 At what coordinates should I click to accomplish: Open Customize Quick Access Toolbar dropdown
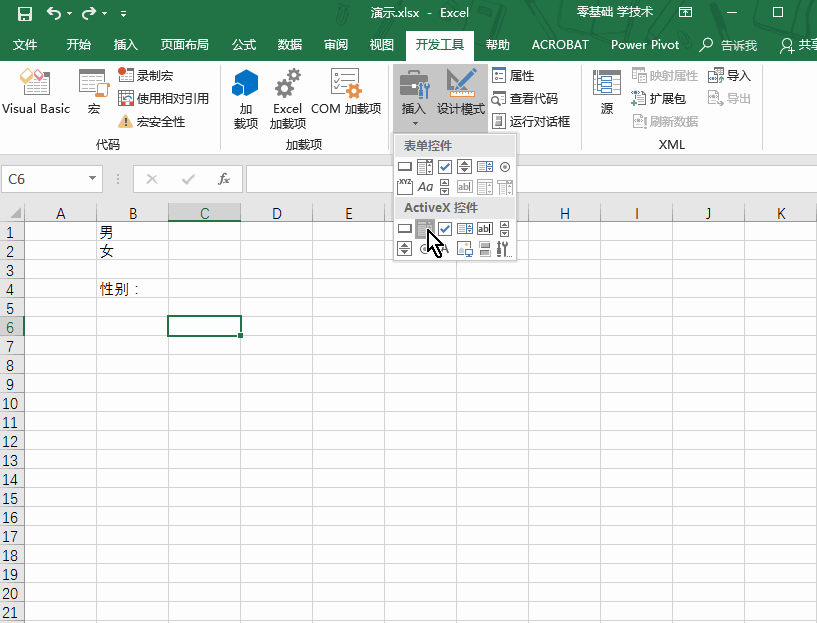[x=123, y=14]
